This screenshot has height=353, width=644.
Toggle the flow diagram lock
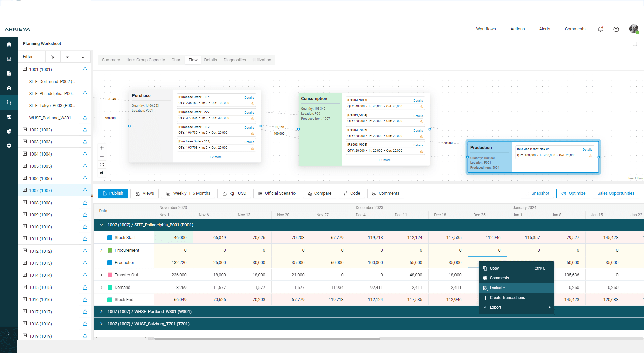pyautogui.click(x=102, y=173)
